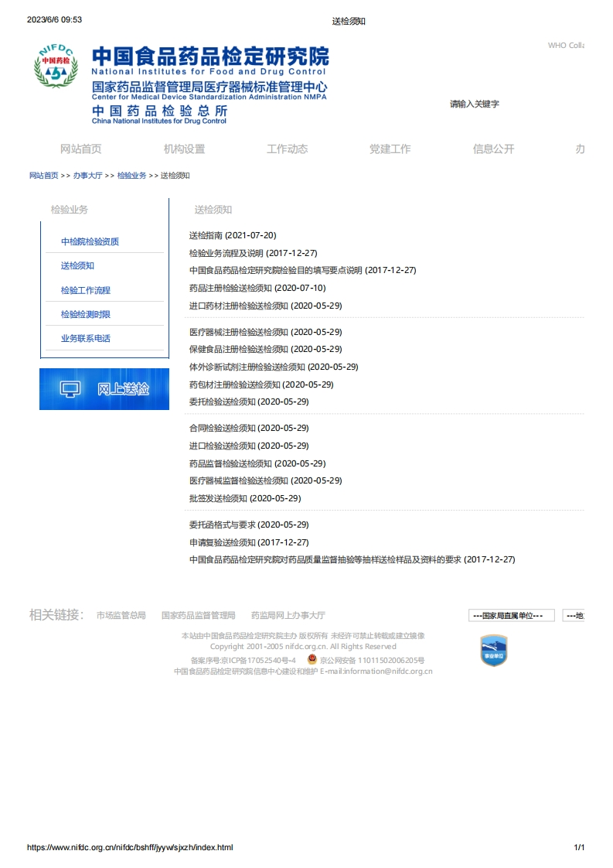Viewport: 613px width, 868px height.
Task: Select 业务联系电话 in the sidebar
Action: (x=86, y=338)
